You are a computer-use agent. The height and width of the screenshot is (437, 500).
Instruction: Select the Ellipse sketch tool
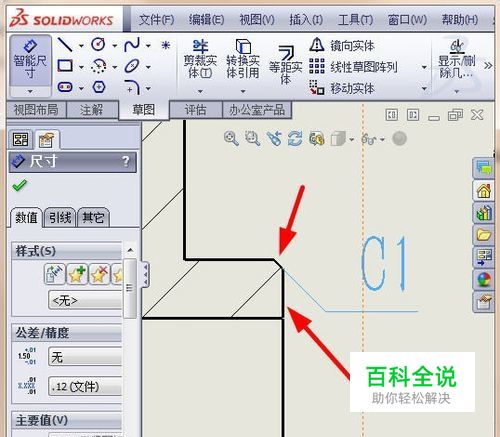132,66
